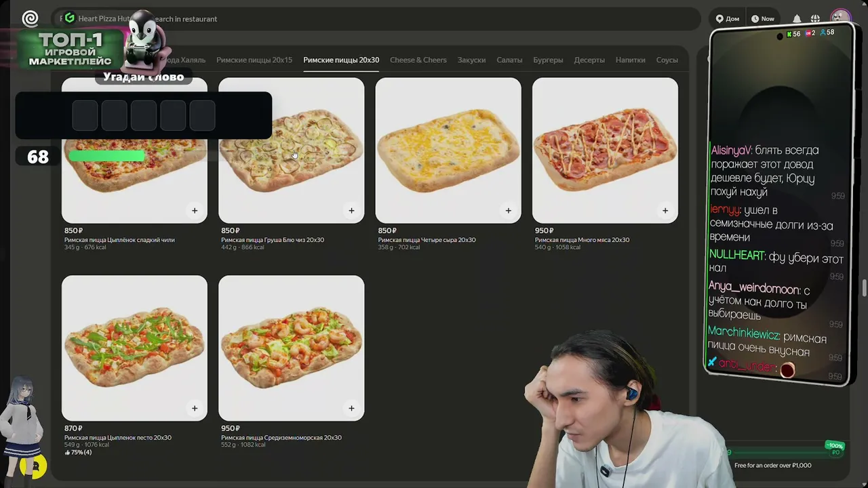Add Четыре сыра pizza with plus icon
This screenshot has height=488, width=868.
[x=508, y=211]
